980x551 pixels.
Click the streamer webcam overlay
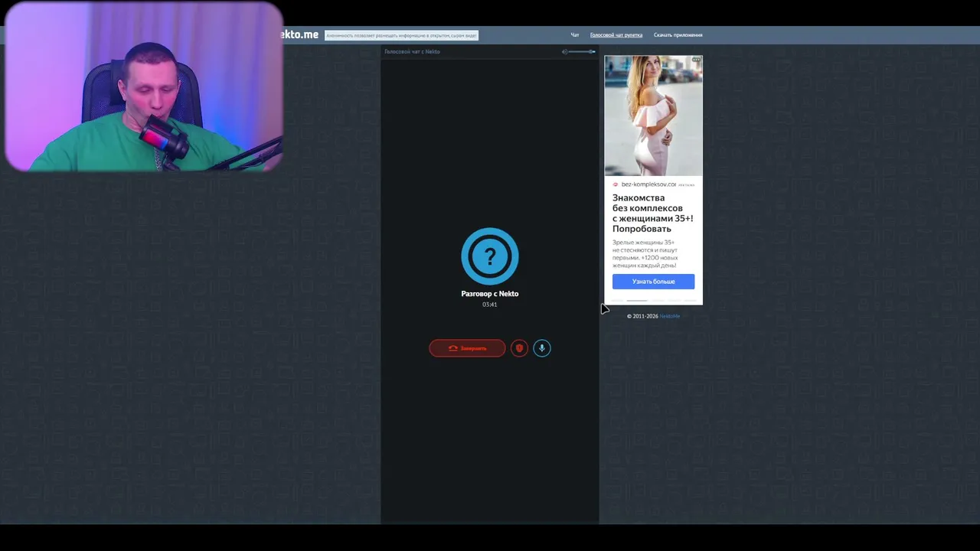pyautogui.click(x=144, y=86)
